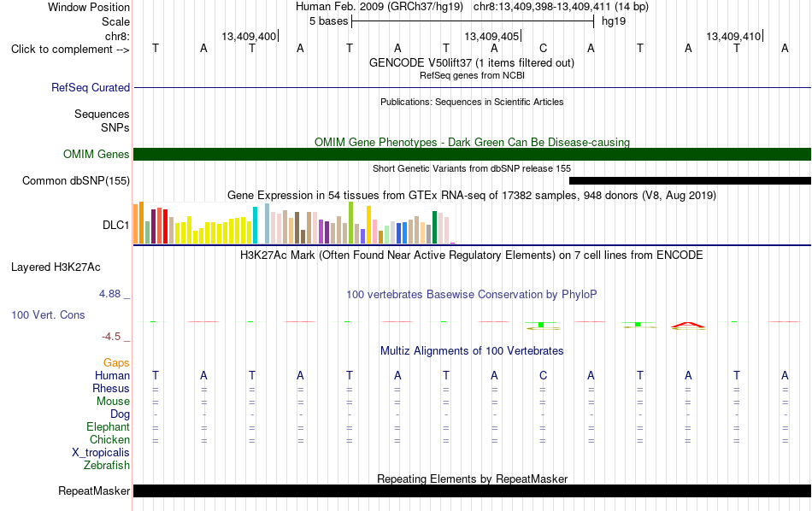
Task: Click 'Publications: Sequences in Scientific Articles' title
Action: (472, 102)
